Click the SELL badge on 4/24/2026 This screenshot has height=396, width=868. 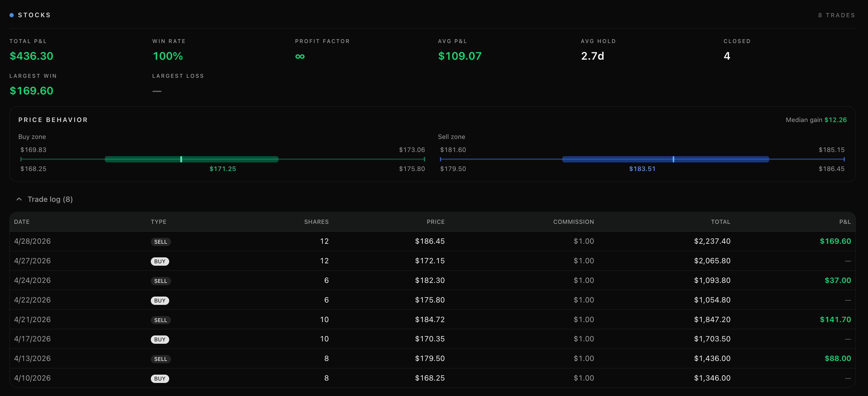(160, 281)
